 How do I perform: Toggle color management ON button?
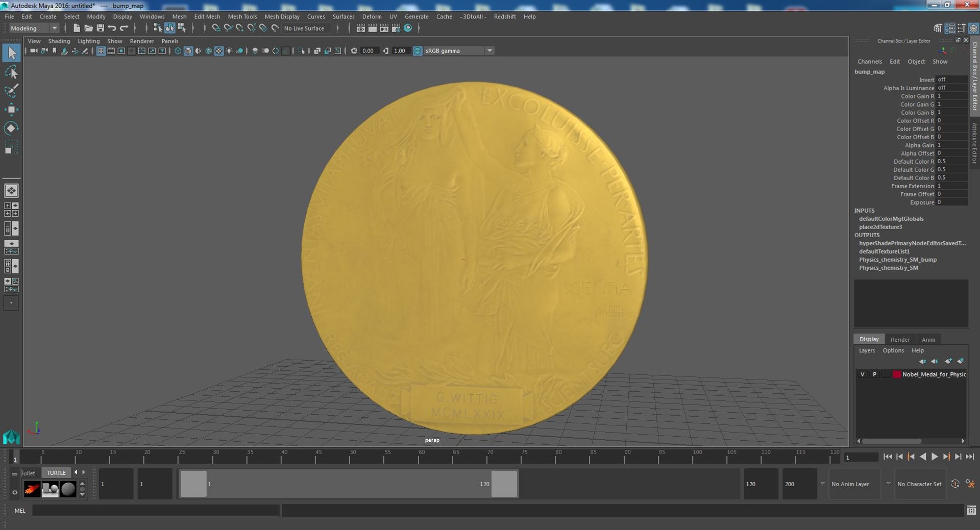418,51
